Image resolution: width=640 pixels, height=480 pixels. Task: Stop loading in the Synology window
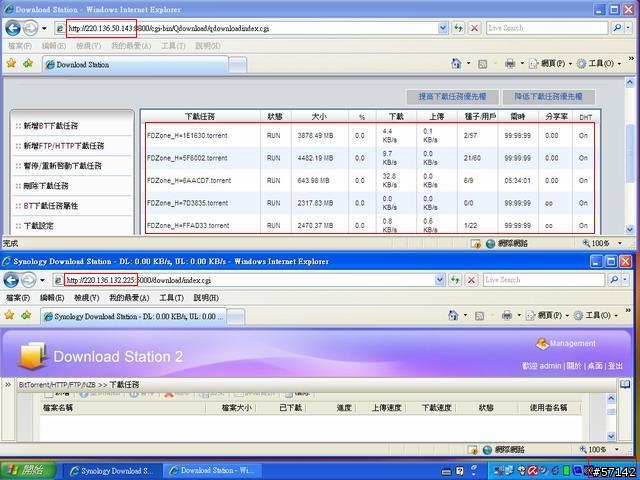pos(471,280)
